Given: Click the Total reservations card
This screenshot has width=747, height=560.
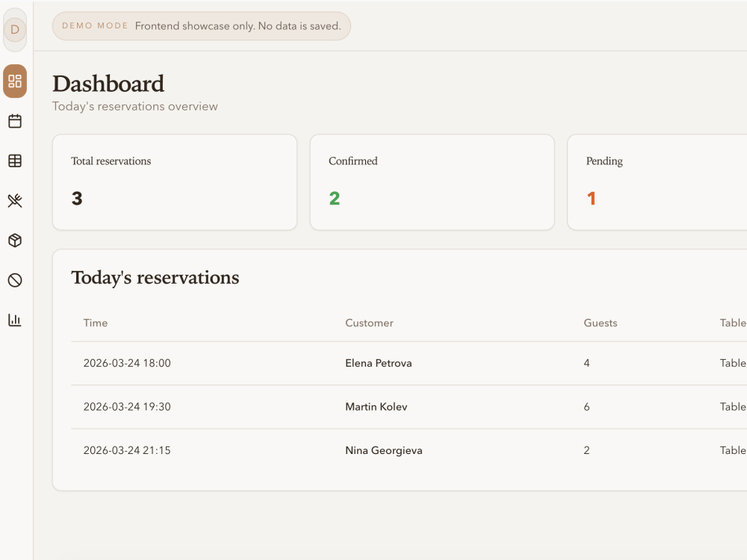Looking at the screenshot, I should coord(175,182).
